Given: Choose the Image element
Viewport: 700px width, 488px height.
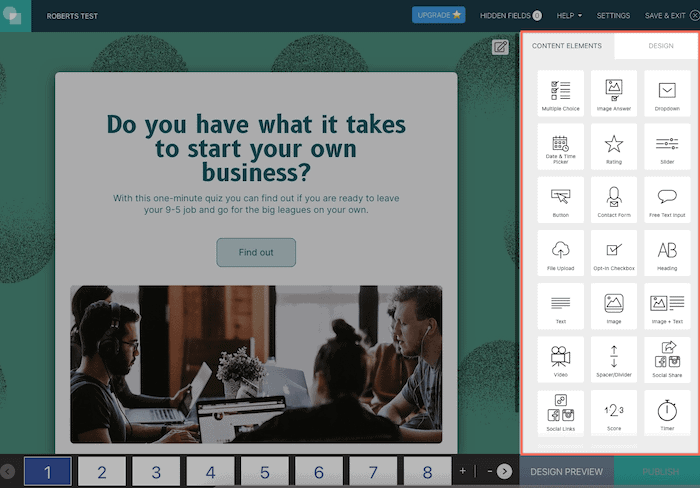Looking at the screenshot, I should point(614,306).
